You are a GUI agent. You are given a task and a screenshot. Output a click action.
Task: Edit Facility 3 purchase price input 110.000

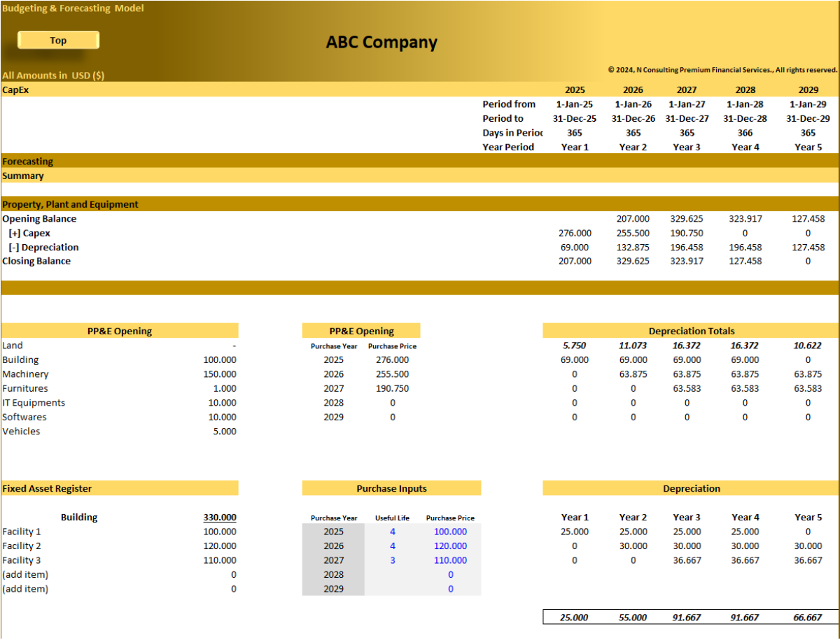tap(450, 560)
